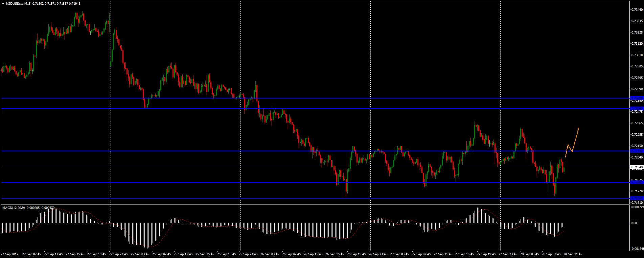Image resolution: width=644 pixels, height=258 pixels.
Task: Click the blue 0.72600 price tag
Action: point(637,98)
